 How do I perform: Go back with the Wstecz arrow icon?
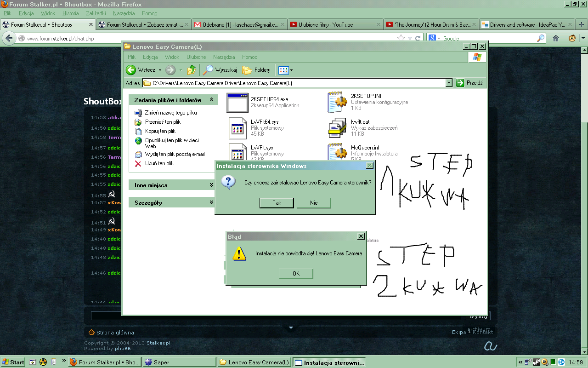click(x=131, y=70)
